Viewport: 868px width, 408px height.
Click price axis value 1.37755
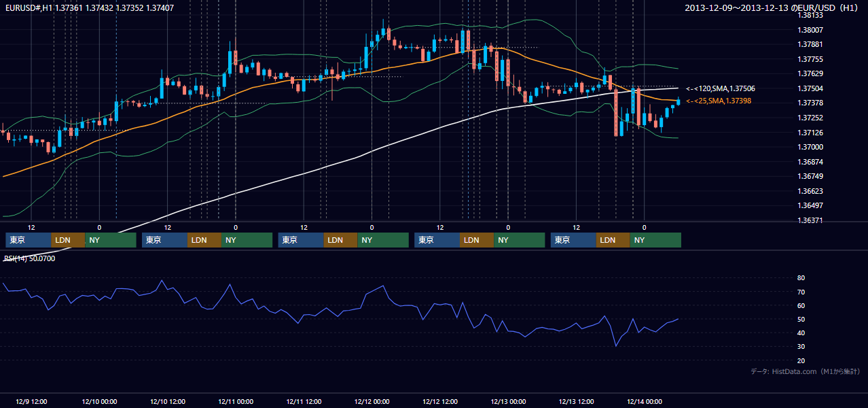pyautogui.click(x=811, y=59)
